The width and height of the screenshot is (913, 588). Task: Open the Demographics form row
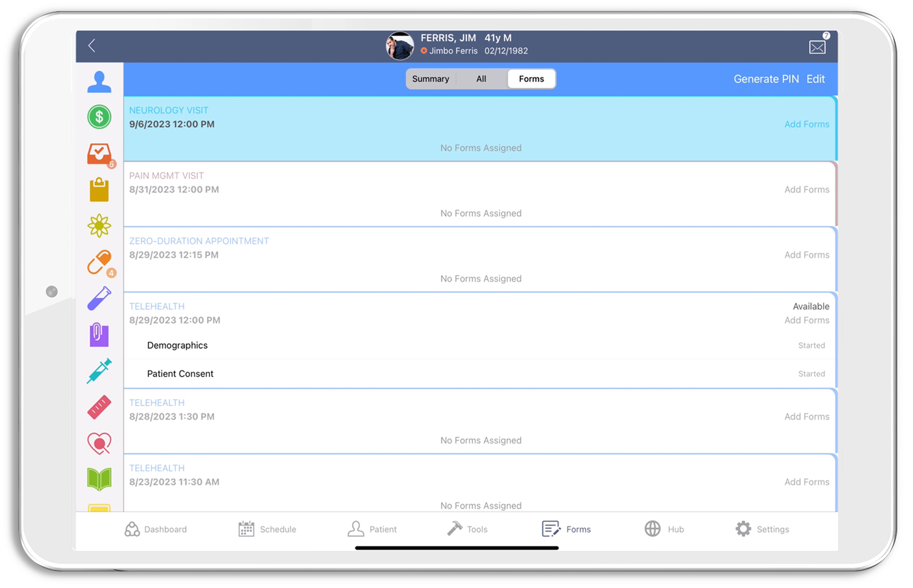pyautogui.click(x=480, y=346)
